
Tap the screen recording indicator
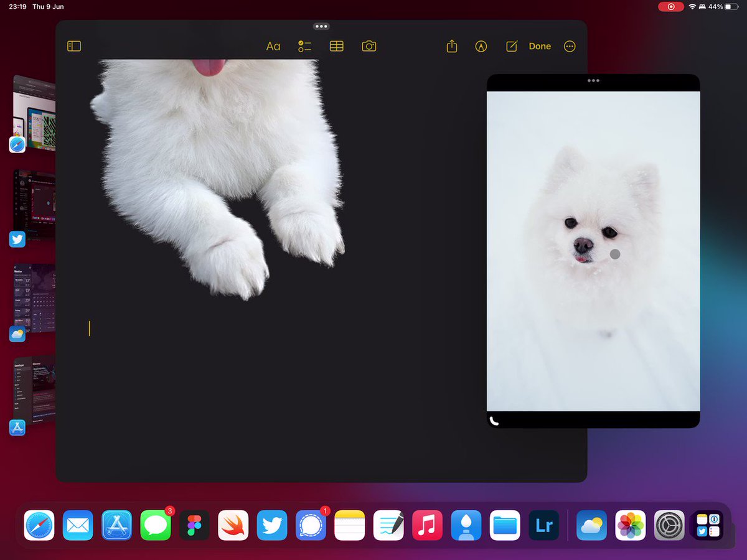pyautogui.click(x=671, y=7)
